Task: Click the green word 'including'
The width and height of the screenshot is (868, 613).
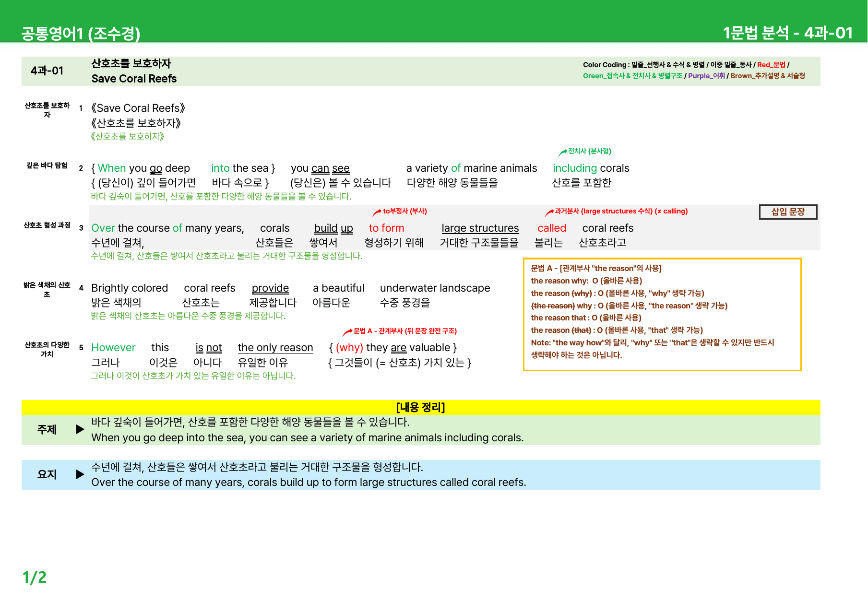Action: 574,168
